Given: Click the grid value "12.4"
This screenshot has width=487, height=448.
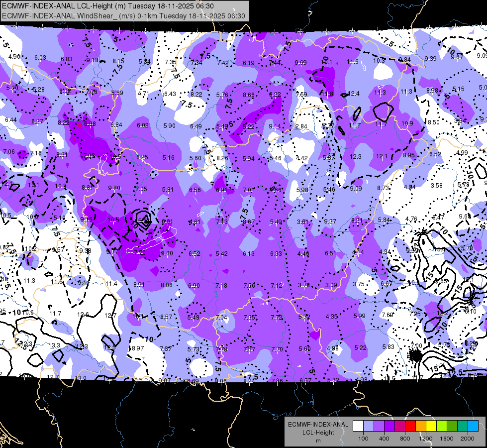Looking at the screenshot, I should [354, 93].
